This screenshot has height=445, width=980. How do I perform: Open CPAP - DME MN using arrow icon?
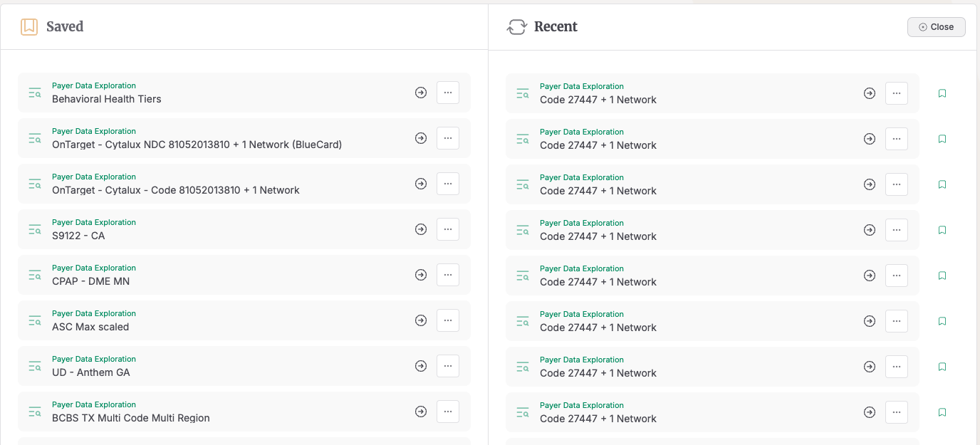coord(421,275)
